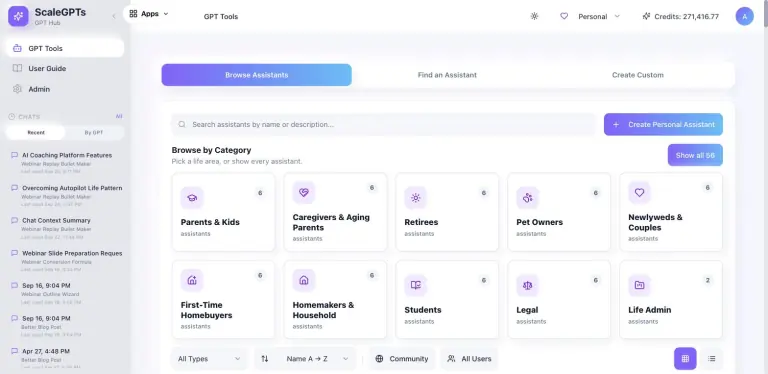Open the Legal category title
The image size is (768, 374).
(x=527, y=310)
